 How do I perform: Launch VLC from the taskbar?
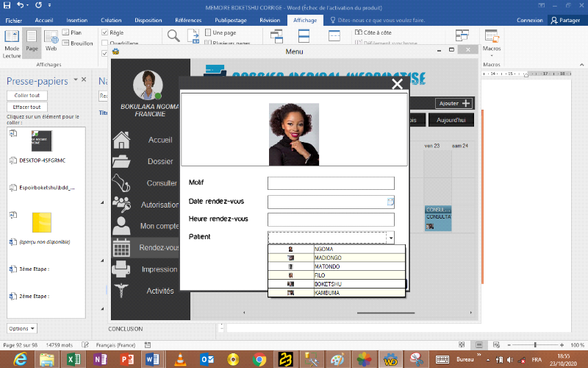[180, 359]
